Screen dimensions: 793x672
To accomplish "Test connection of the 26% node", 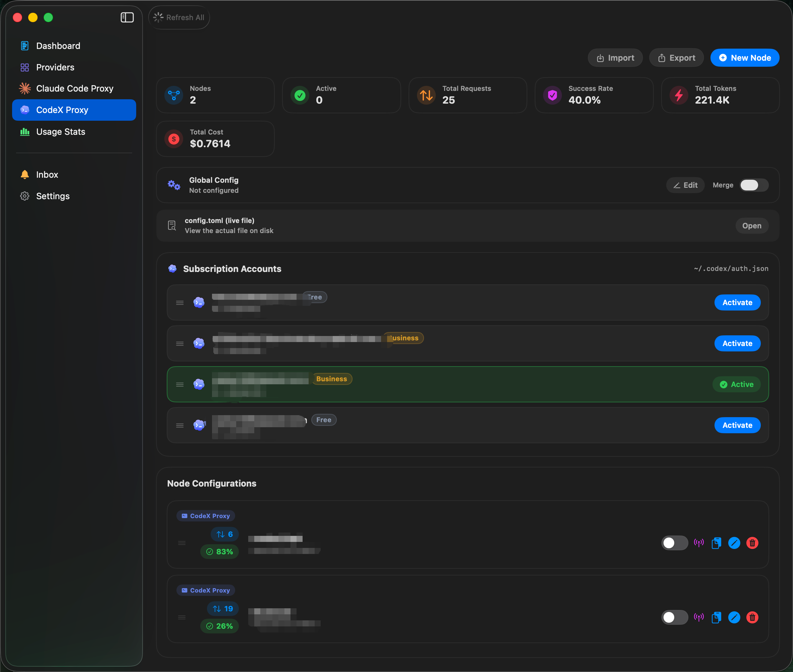I will (x=698, y=617).
